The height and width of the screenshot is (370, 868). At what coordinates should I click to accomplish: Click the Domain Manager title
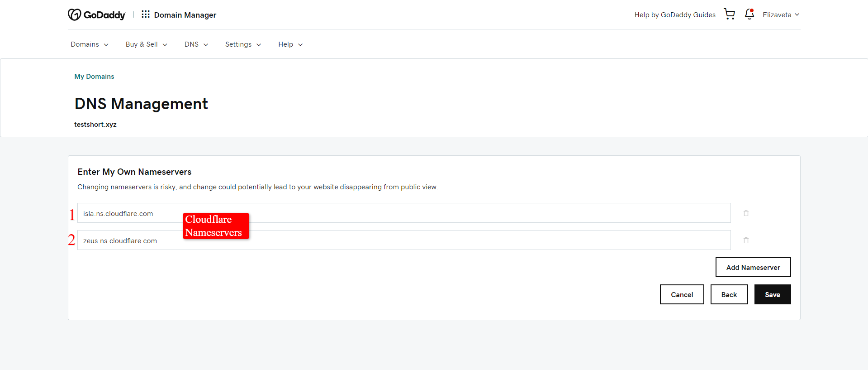(x=185, y=15)
